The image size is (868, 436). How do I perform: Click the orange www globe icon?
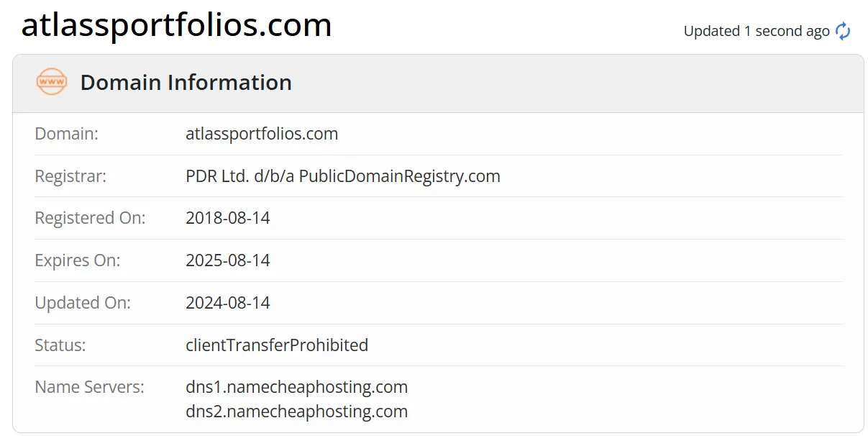pyautogui.click(x=52, y=82)
